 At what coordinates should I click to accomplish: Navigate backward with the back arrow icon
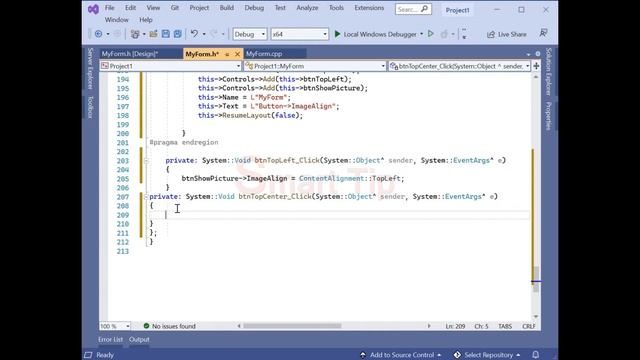pos(98,34)
